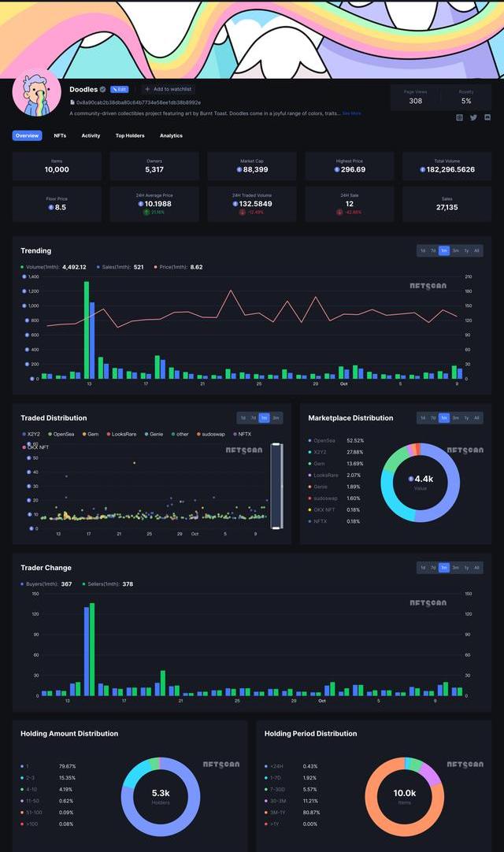Click the See More description link

point(352,113)
